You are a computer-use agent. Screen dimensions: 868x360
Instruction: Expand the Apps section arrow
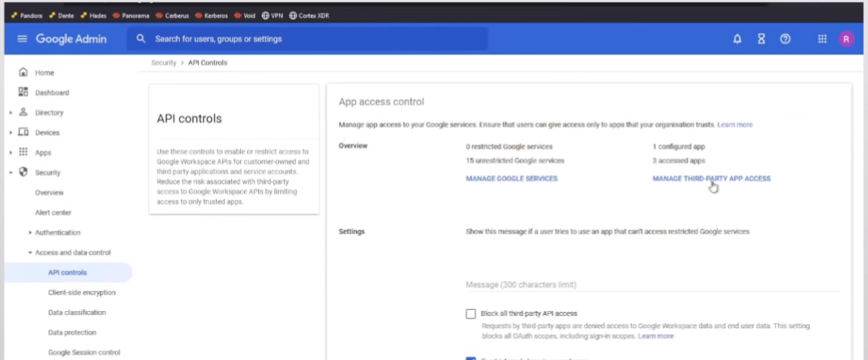(11, 153)
